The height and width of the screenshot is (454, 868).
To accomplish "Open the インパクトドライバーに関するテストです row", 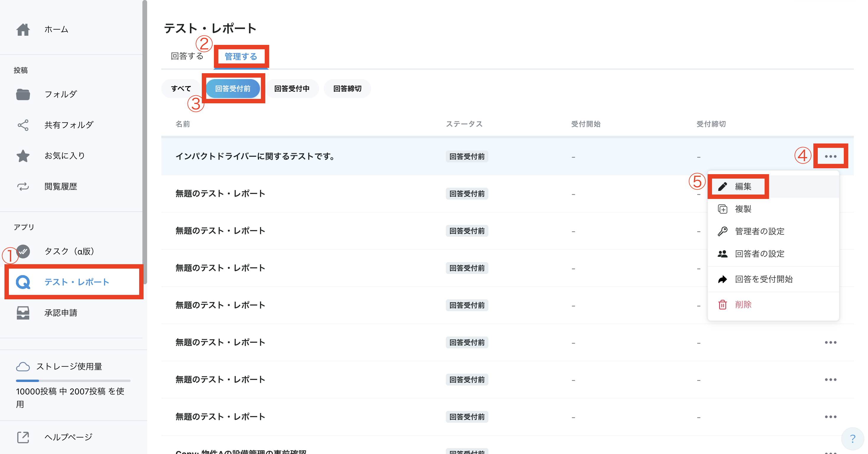I will [x=255, y=156].
